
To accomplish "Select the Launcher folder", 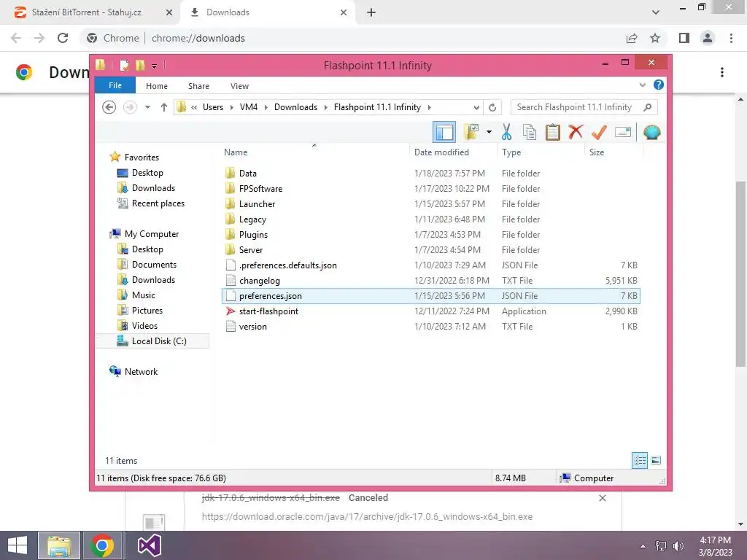I will coord(430,204).
